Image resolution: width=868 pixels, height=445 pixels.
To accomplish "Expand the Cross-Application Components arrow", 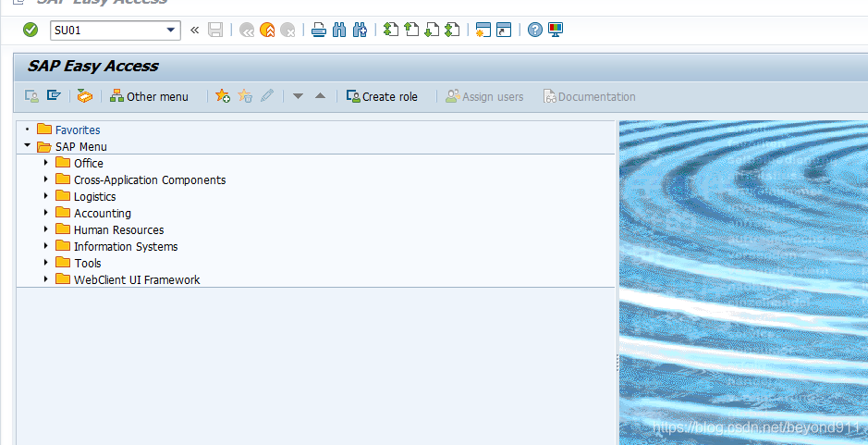I will [46, 179].
